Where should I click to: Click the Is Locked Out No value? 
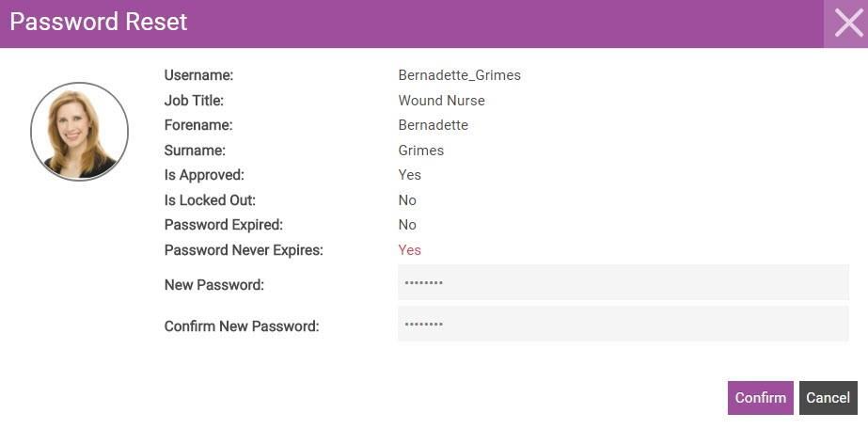(407, 199)
